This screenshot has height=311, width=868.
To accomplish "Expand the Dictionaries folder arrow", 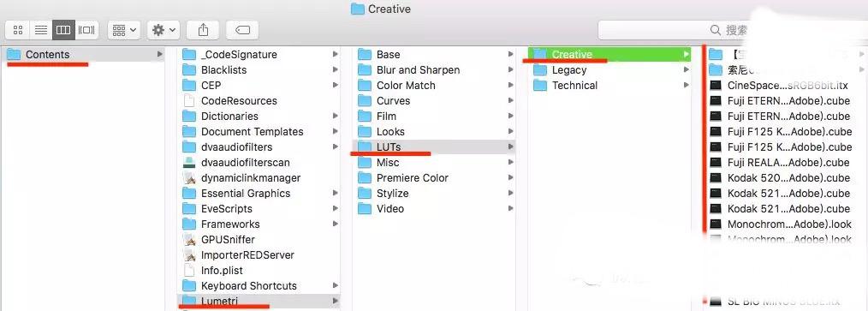I will point(336,117).
